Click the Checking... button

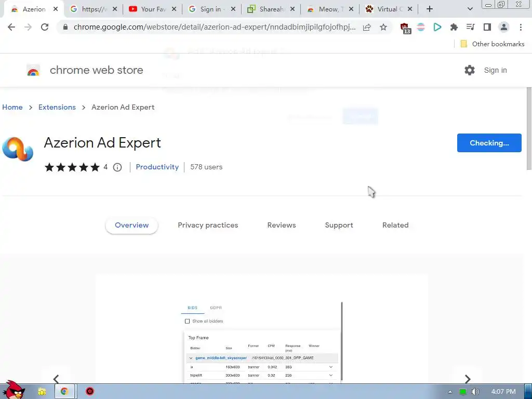point(489,143)
